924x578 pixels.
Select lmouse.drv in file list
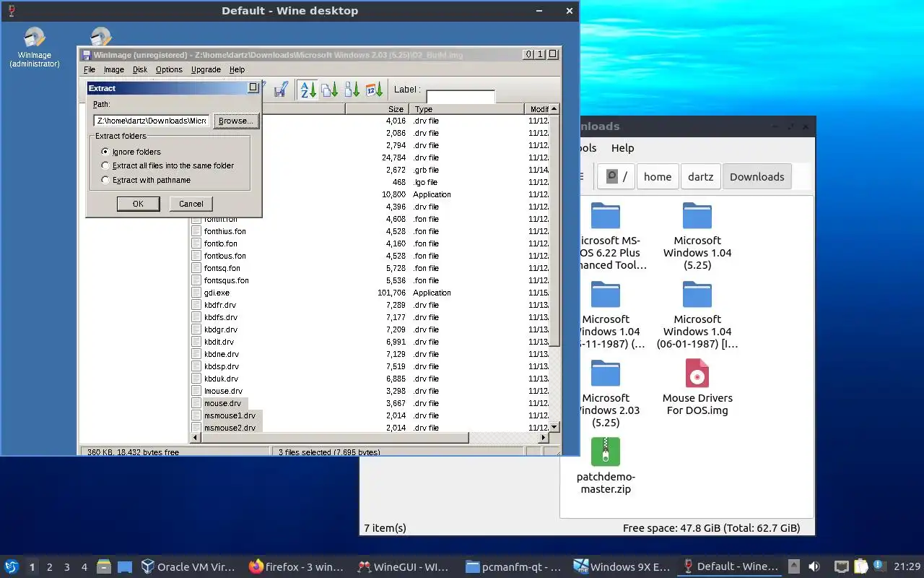(223, 391)
